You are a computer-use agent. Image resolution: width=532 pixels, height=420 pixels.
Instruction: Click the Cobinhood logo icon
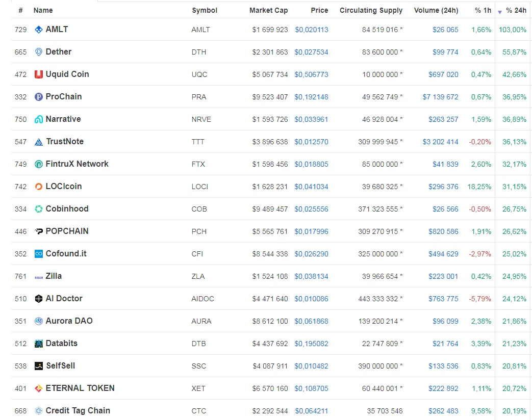tap(39, 209)
